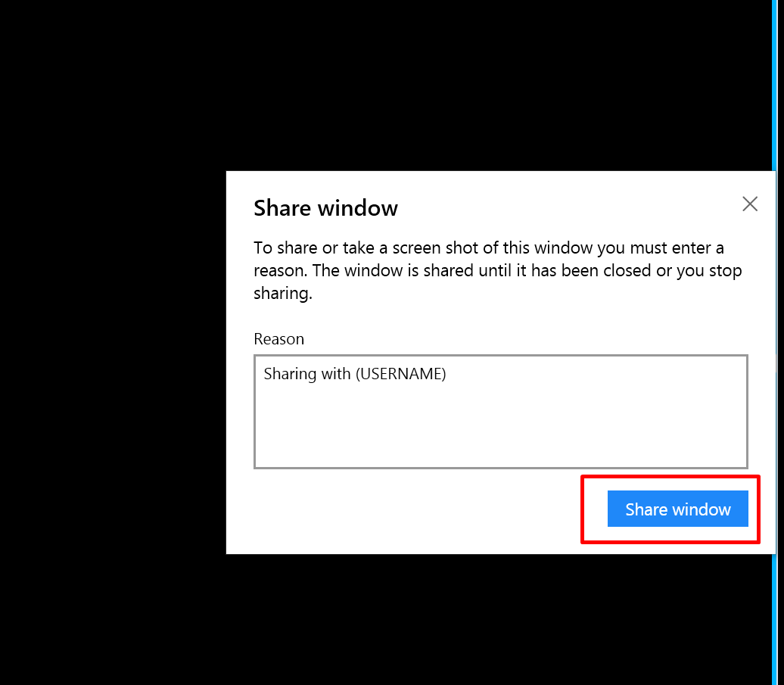Click the blue Share window button
The width and height of the screenshot is (784, 685).
click(677, 509)
